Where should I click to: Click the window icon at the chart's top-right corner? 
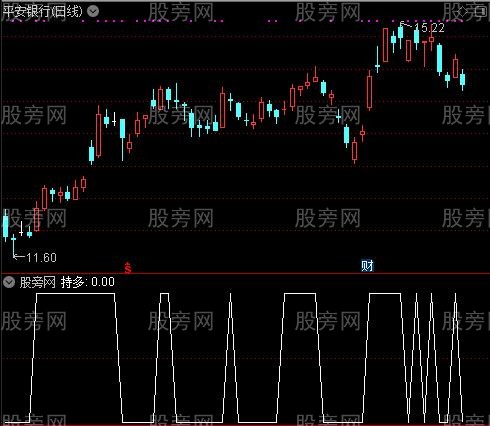click(481, 12)
